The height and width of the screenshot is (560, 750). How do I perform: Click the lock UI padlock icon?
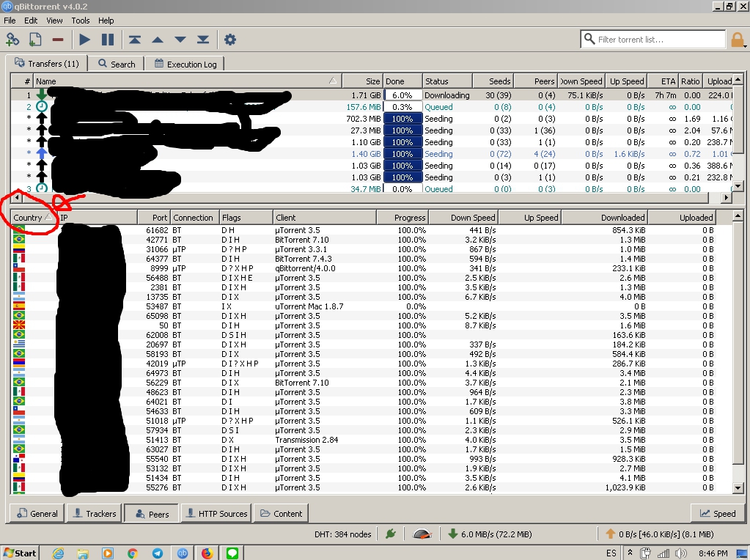(737, 40)
